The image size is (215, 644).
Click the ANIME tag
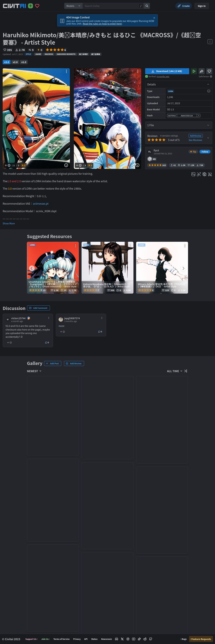click(x=38, y=54)
